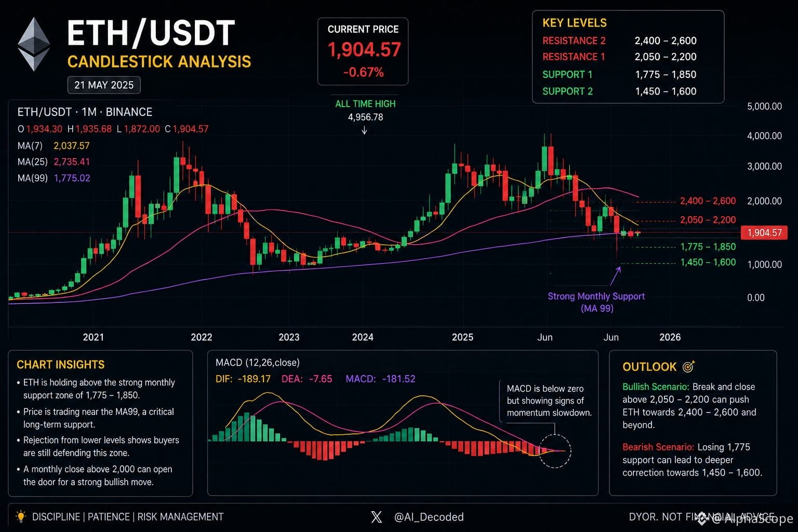Click Resistance 1 value 2,050 – 2,200 in Key Levels
Screen dimensions: 798x532
pyautogui.click(x=666, y=57)
